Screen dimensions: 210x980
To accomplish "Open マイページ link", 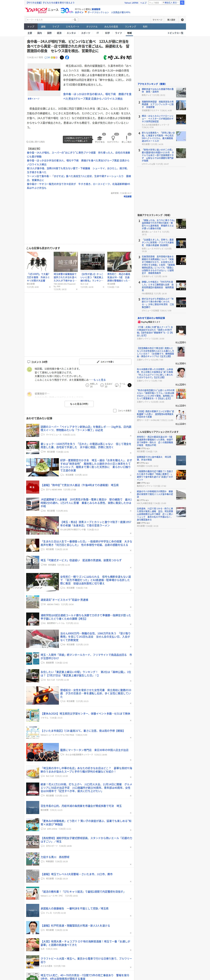I will click(157, 20).
